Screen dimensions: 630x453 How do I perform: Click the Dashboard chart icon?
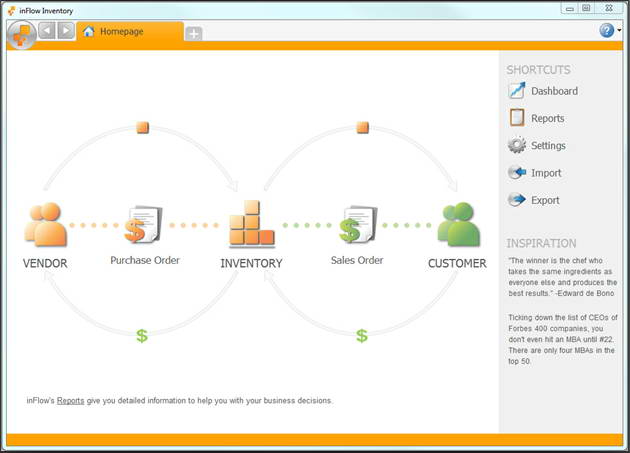click(517, 90)
